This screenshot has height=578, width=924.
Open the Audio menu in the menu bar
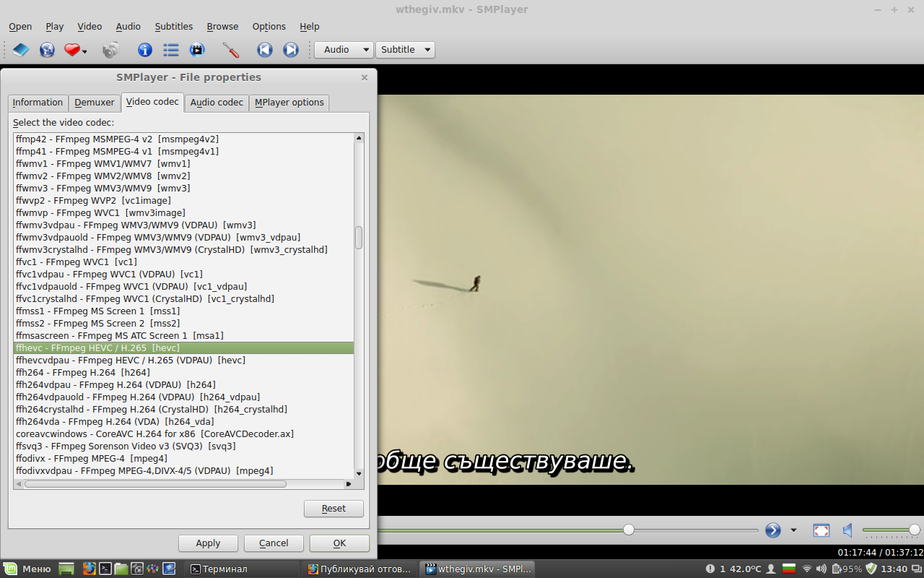pyautogui.click(x=128, y=27)
